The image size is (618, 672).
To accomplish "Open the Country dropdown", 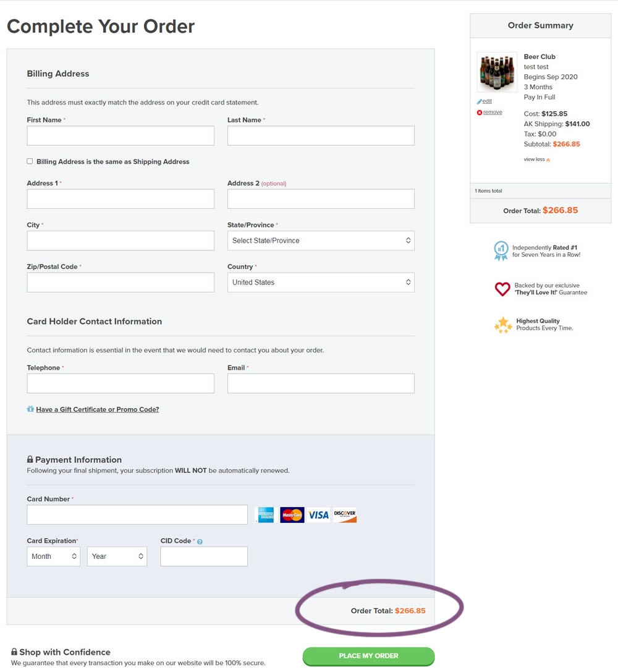I will point(321,283).
